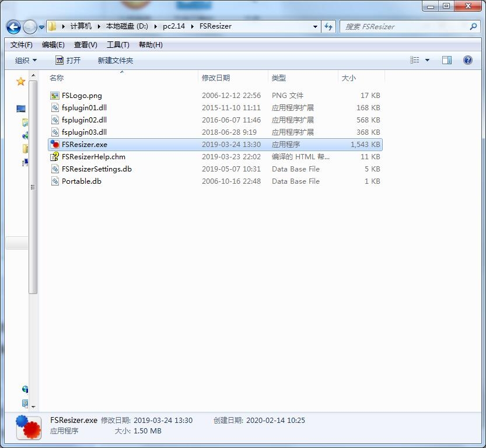This screenshot has height=448, width=486.
Task: Click the FSResizerSettings.db file name
Action: tap(97, 169)
